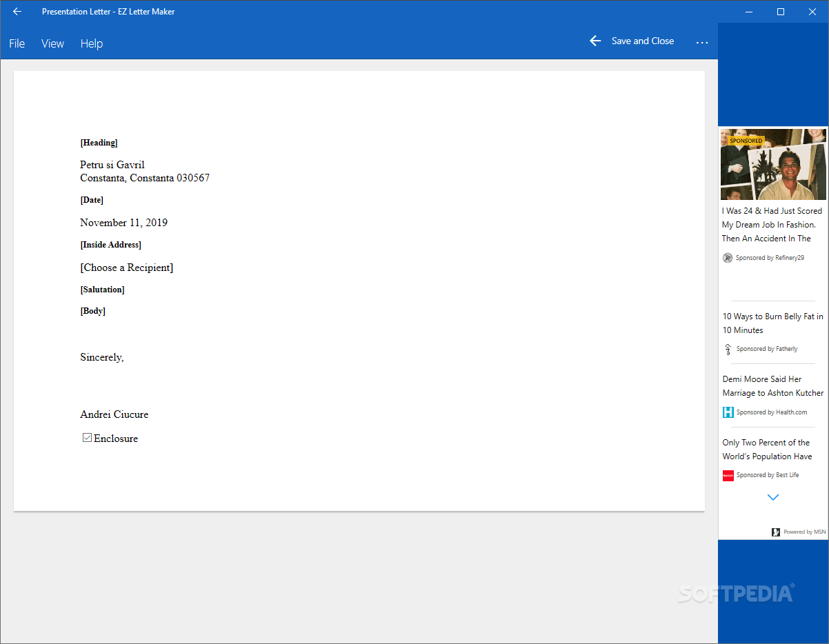Open Demi Moore marriage article link
The width and height of the screenshot is (829, 644).
[x=773, y=386]
